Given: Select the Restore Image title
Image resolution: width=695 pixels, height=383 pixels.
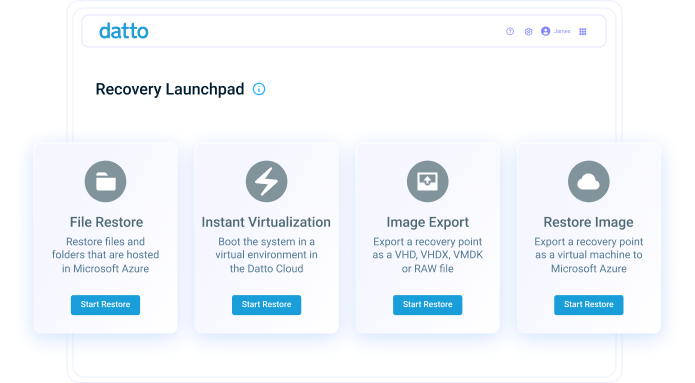Looking at the screenshot, I should (589, 222).
